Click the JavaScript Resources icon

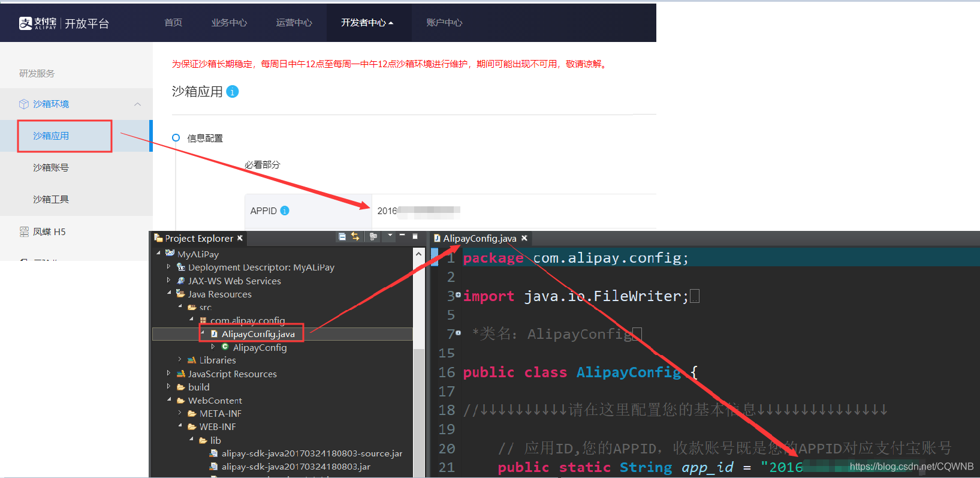point(181,374)
